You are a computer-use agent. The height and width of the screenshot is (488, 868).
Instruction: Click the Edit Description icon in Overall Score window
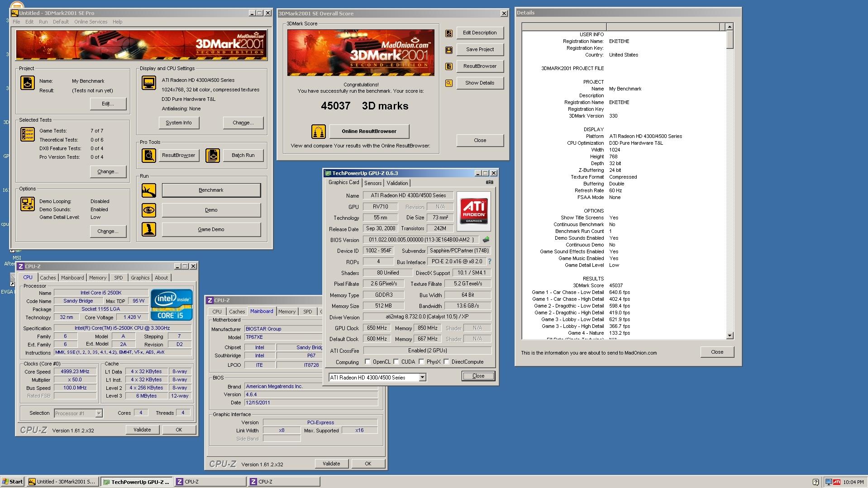coord(449,33)
